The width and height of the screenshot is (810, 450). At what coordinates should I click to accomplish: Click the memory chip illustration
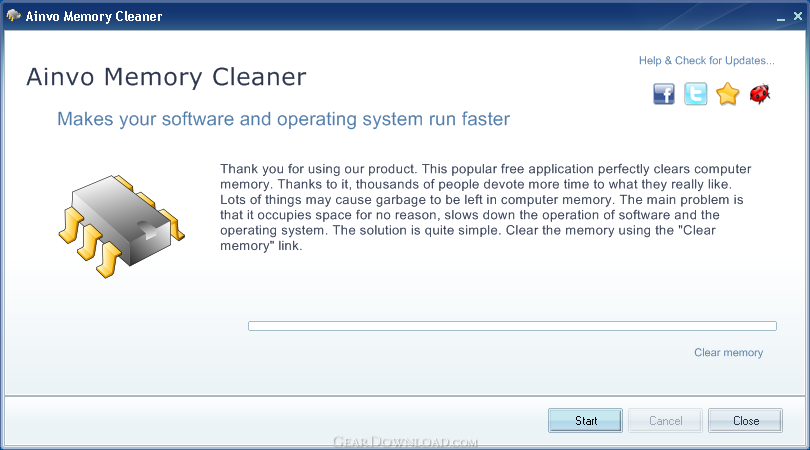click(121, 226)
